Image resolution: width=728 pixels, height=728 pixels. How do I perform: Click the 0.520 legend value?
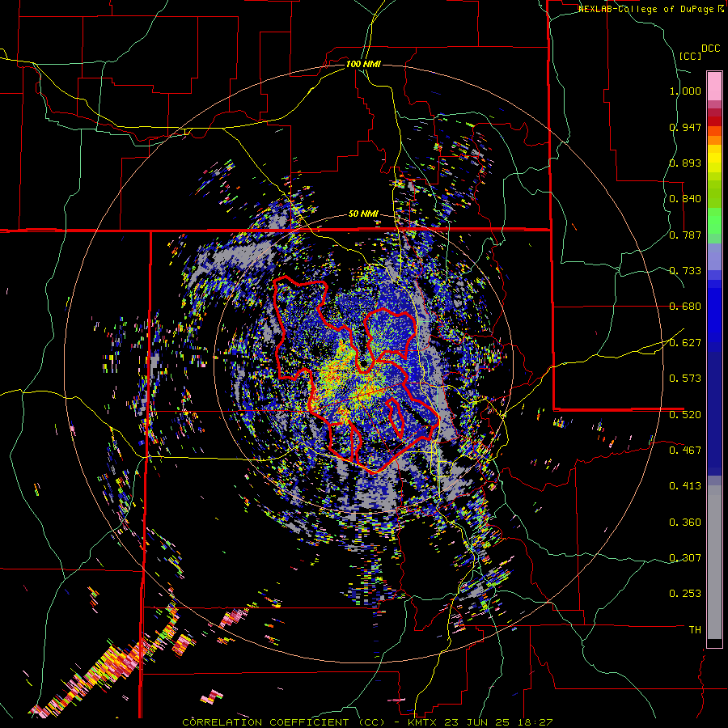685,414
